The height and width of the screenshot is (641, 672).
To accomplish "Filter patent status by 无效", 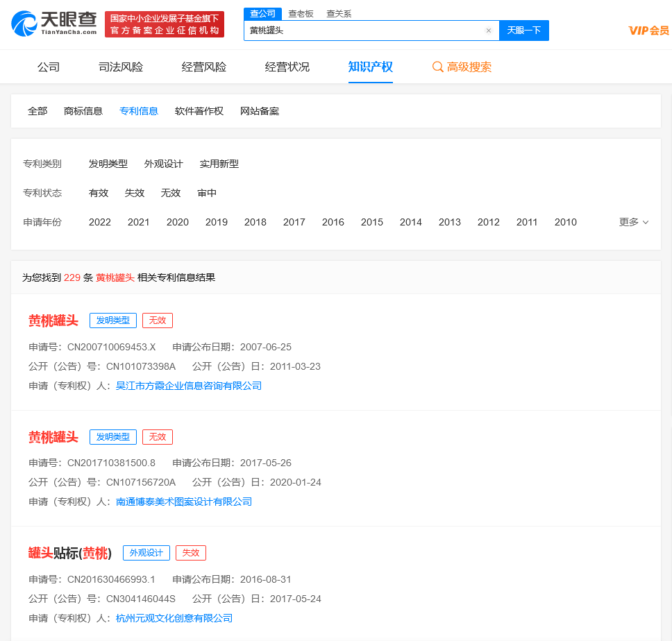I will (x=171, y=193).
